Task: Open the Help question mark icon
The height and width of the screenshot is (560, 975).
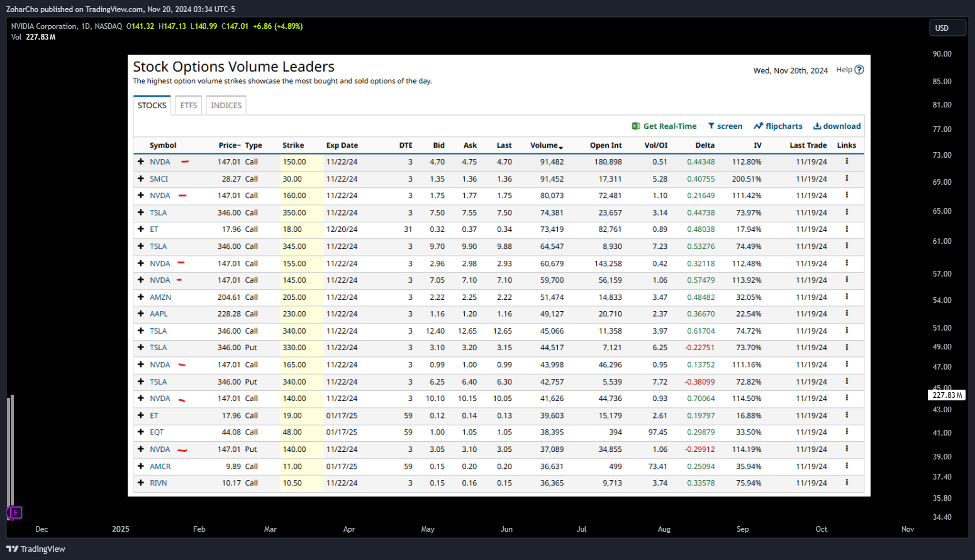Action: pos(859,70)
